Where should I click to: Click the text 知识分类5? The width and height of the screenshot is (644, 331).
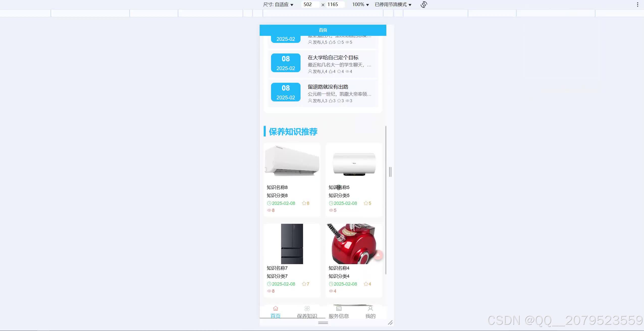click(x=339, y=196)
